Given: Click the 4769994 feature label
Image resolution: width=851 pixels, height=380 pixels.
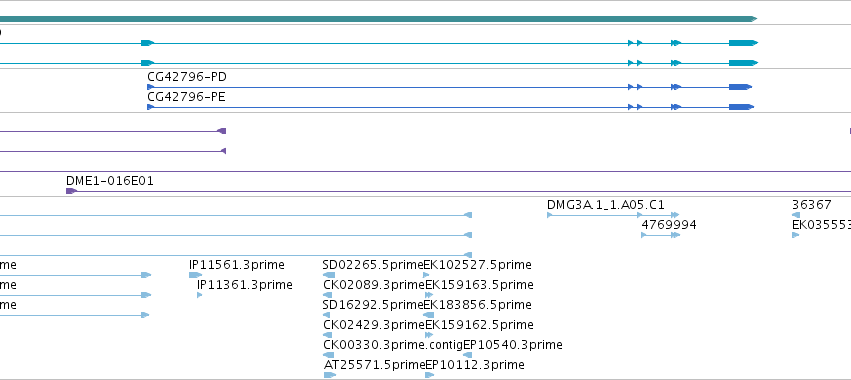Looking at the screenshot, I should [x=669, y=225].
